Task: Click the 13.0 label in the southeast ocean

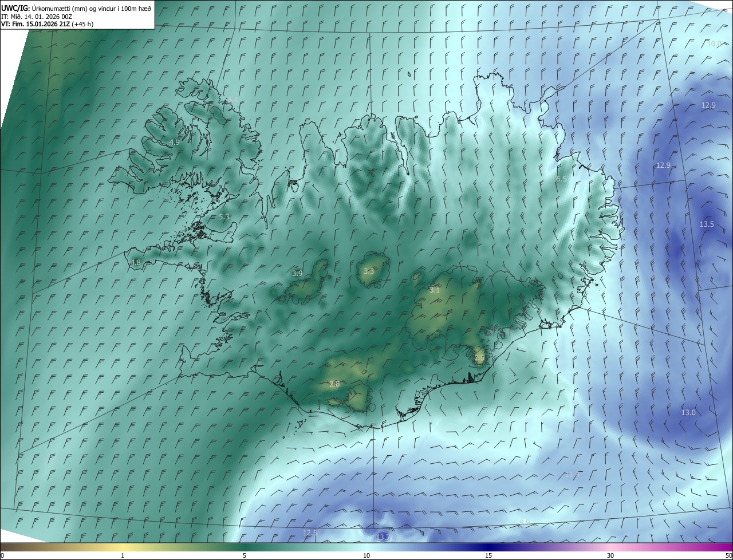Action: click(688, 413)
